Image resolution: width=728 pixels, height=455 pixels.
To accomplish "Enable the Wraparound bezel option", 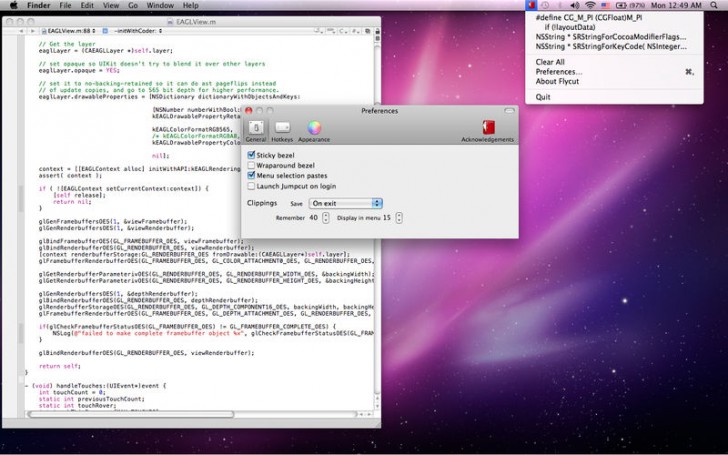I will (x=251, y=165).
